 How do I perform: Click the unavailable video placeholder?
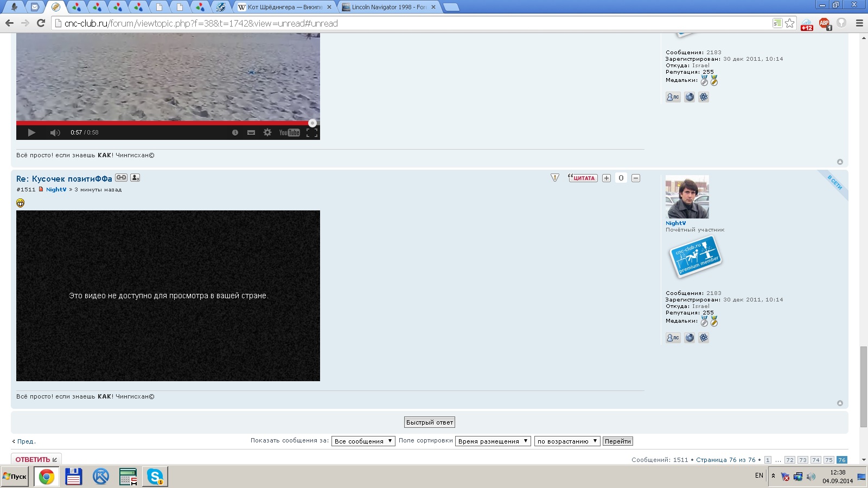pyautogui.click(x=168, y=296)
